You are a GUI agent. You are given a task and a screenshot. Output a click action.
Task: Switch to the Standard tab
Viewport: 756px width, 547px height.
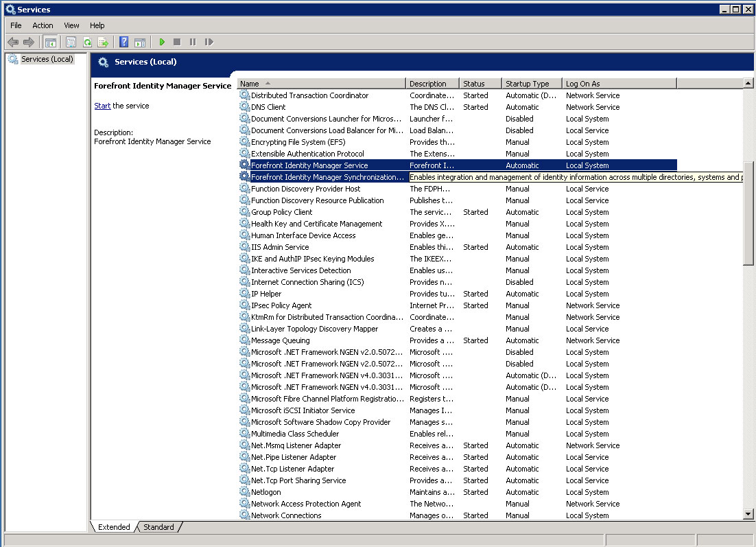tap(158, 526)
